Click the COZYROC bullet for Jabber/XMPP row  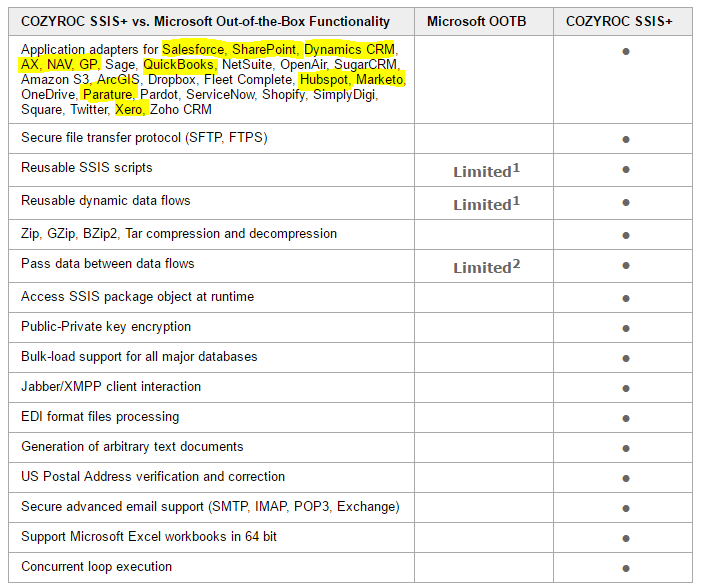coord(625,388)
